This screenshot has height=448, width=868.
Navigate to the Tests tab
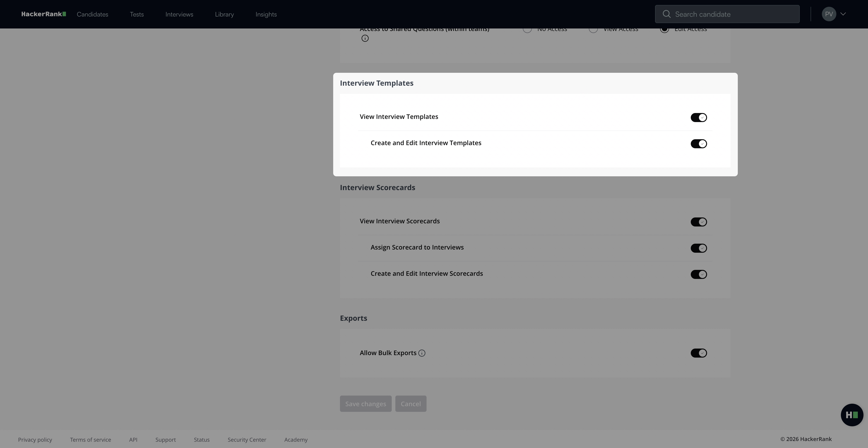(x=137, y=14)
